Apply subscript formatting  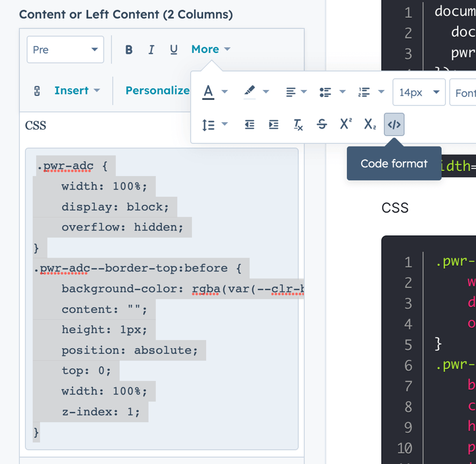(369, 124)
